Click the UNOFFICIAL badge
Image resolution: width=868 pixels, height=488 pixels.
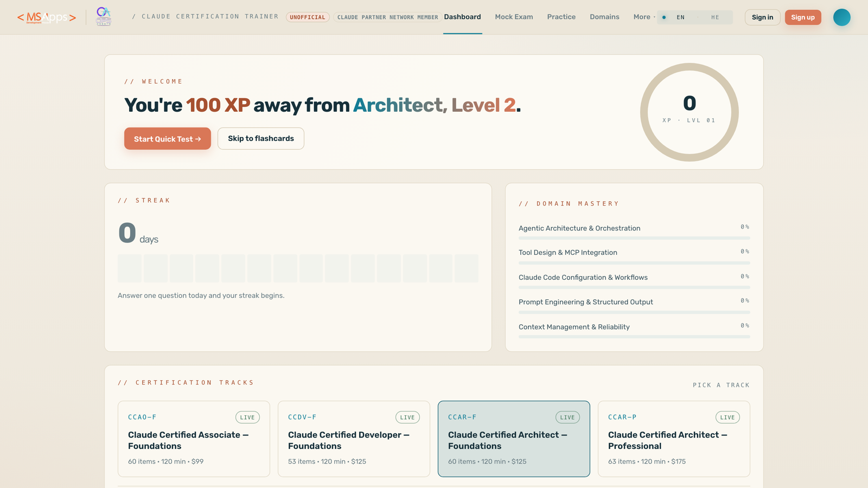pos(308,17)
